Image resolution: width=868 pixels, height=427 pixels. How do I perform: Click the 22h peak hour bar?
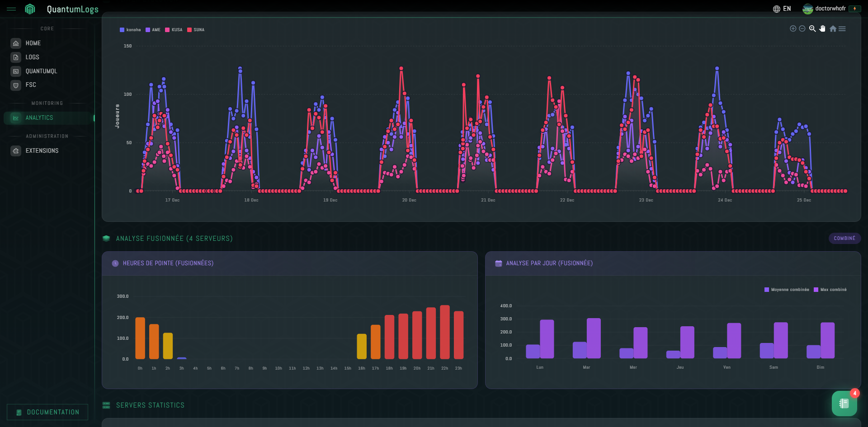445,332
